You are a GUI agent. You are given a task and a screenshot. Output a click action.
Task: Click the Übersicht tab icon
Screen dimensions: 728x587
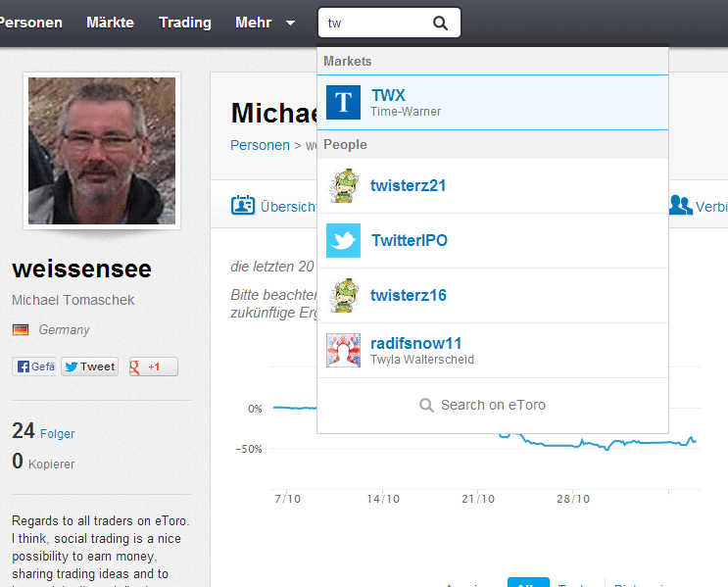242,206
